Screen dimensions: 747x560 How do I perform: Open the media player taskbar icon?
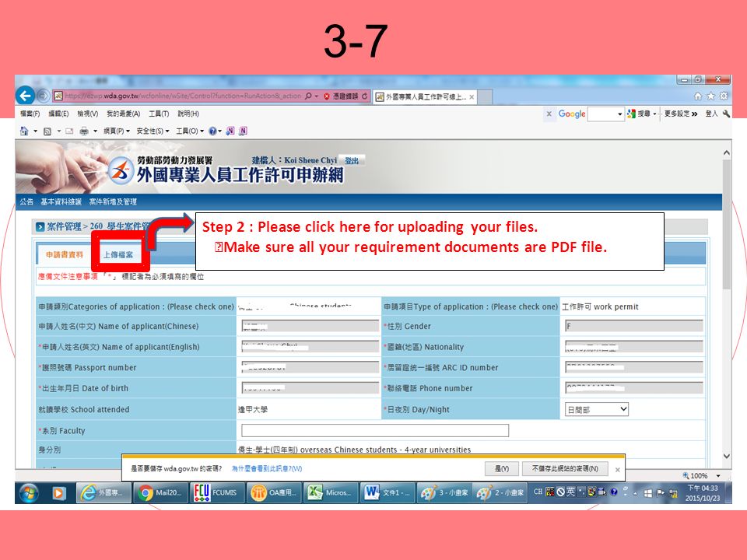pyautogui.click(x=58, y=493)
